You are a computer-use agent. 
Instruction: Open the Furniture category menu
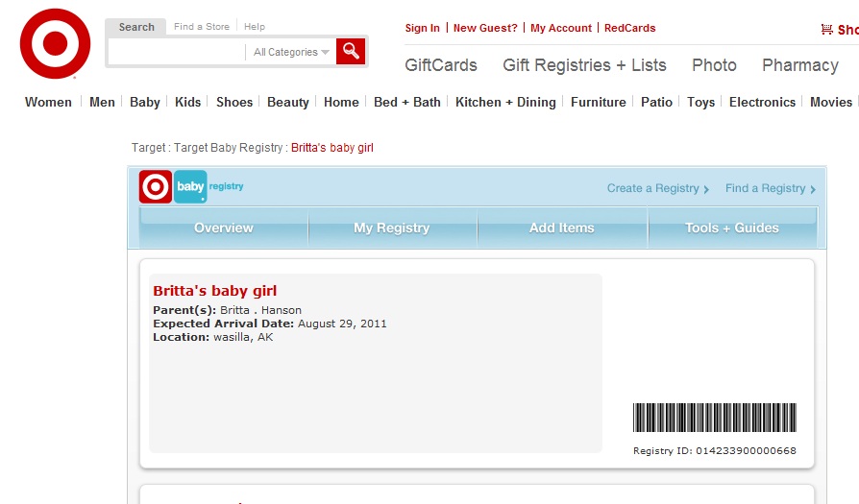599,103
